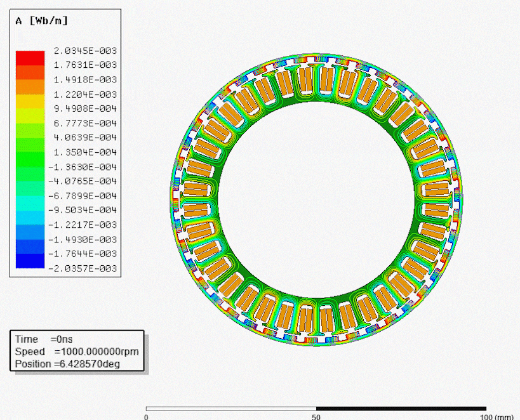Click the legend value -2.0357E-003
Viewport: 520px width, 420px height.
coord(83,268)
